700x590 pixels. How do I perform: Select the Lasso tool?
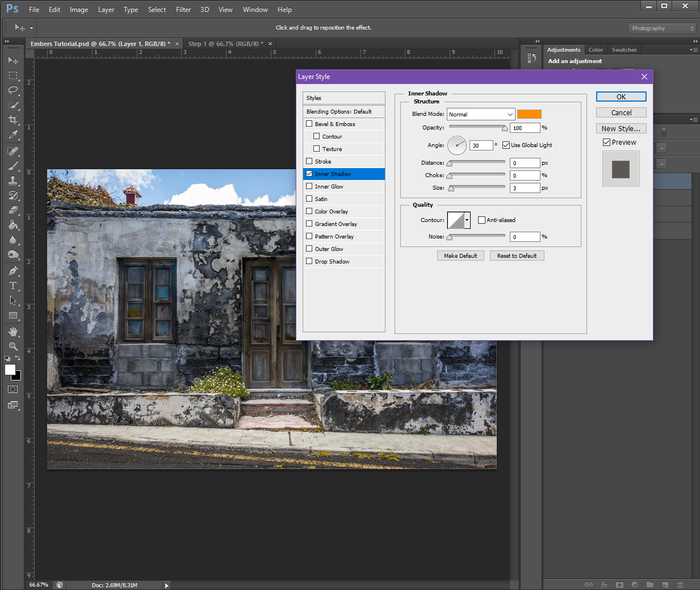point(13,90)
